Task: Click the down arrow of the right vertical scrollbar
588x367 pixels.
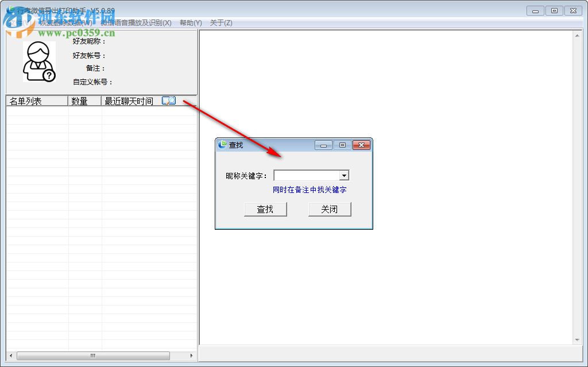Action: tap(577, 339)
